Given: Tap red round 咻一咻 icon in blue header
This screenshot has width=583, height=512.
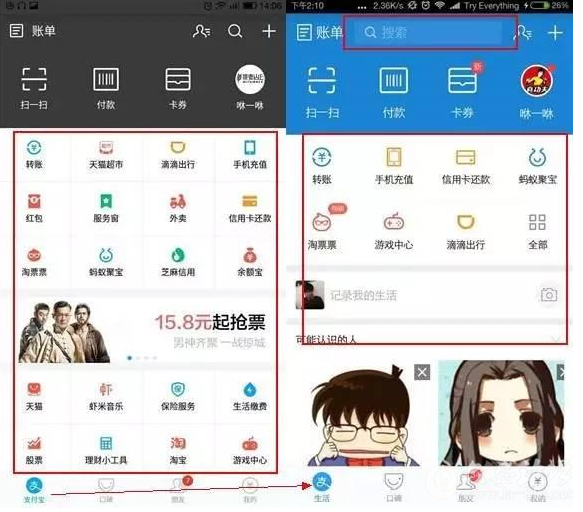Looking at the screenshot, I should tap(537, 80).
